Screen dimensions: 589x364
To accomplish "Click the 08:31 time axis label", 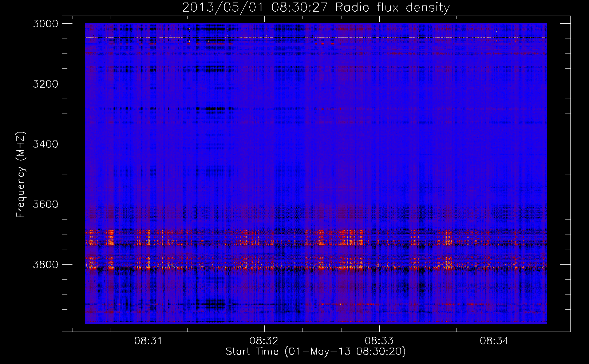I will [x=148, y=341].
